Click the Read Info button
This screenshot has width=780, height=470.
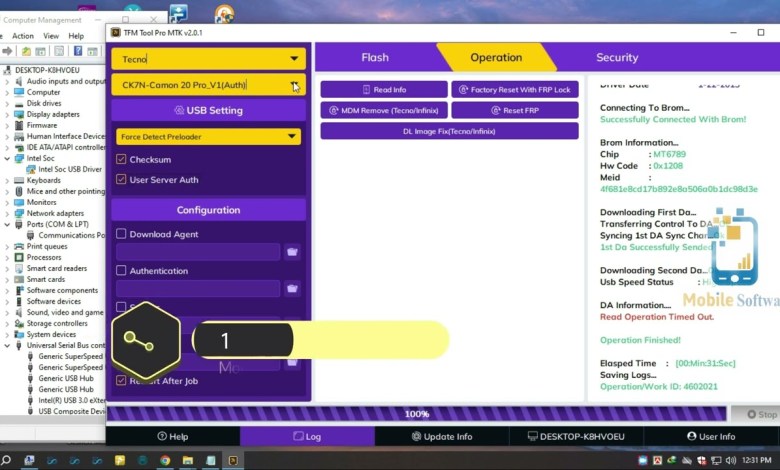click(384, 90)
